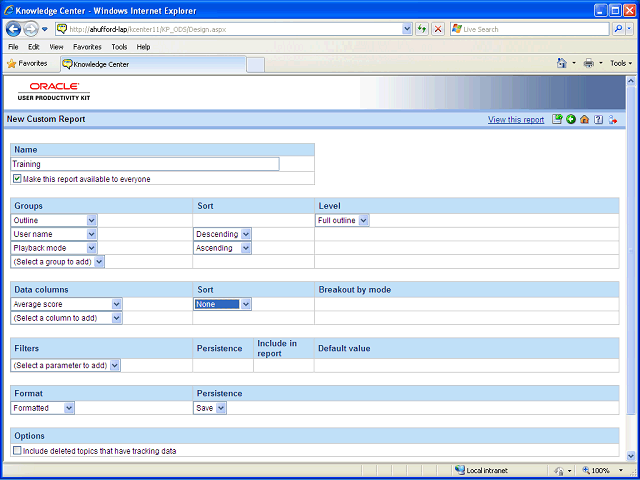Screen dimensions: 640x480
Task: Click the New Custom Report heading
Action: point(46,119)
